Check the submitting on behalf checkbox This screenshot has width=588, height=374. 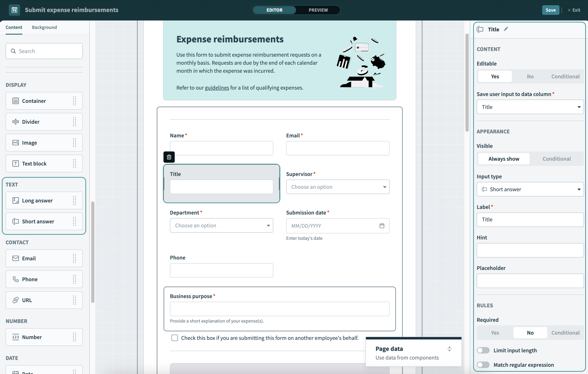click(x=175, y=338)
